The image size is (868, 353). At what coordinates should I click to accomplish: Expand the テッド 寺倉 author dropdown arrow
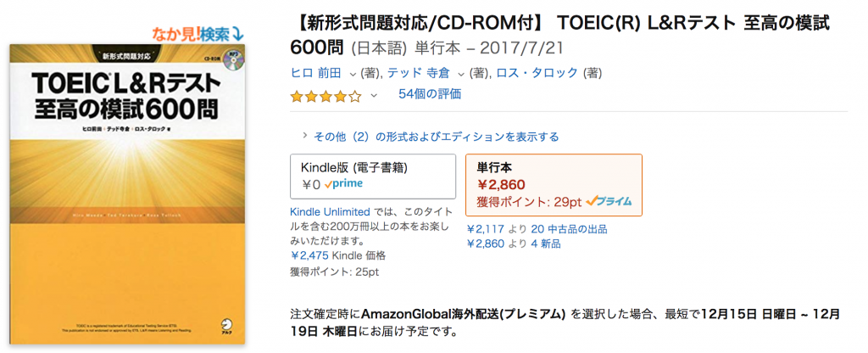461,73
